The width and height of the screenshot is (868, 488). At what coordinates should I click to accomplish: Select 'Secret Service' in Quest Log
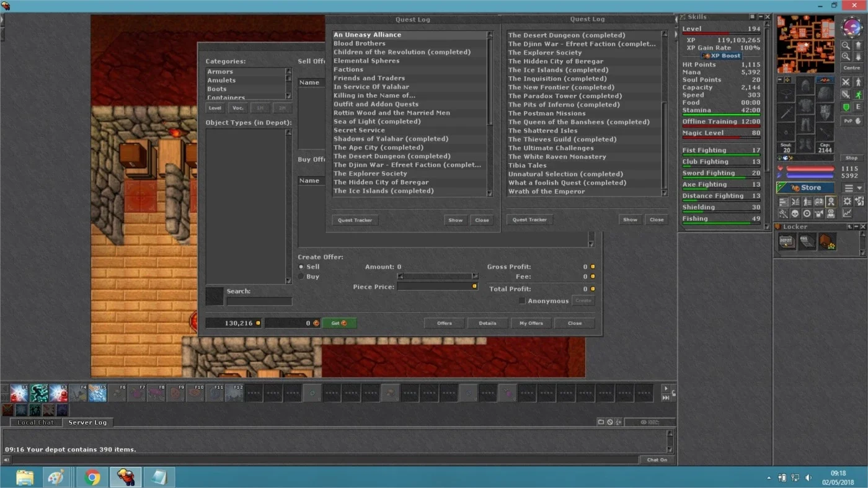(359, 130)
